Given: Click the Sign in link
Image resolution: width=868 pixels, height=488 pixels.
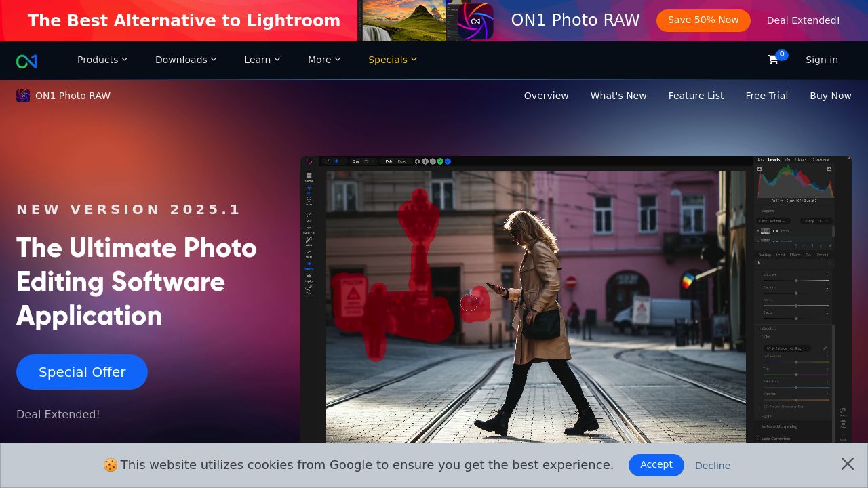Looking at the screenshot, I should (x=822, y=60).
